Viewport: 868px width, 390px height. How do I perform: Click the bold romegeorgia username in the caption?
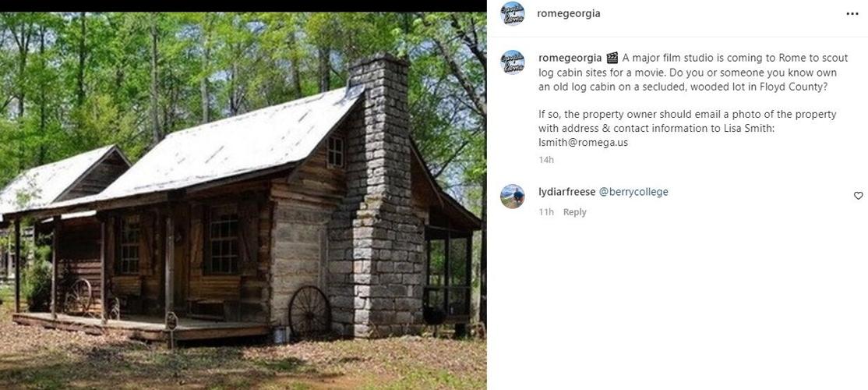tap(570, 58)
